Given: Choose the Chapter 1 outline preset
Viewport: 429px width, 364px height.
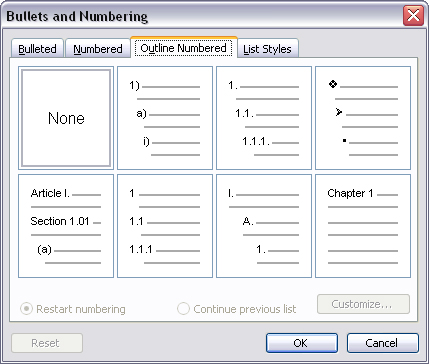Looking at the screenshot, I should [363, 226].
